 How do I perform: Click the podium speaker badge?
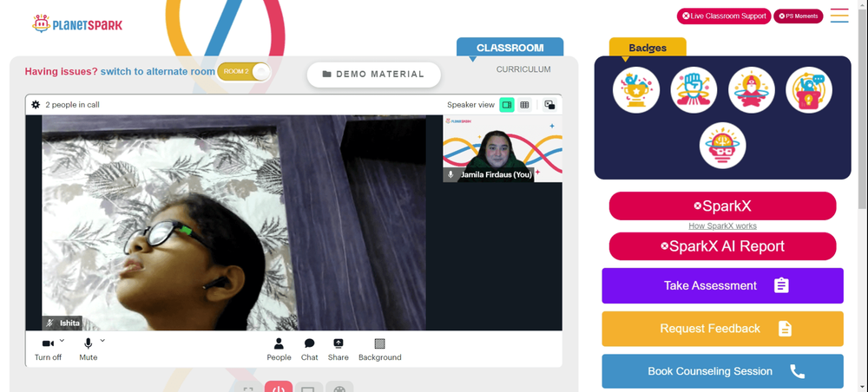tap(809, 90)
